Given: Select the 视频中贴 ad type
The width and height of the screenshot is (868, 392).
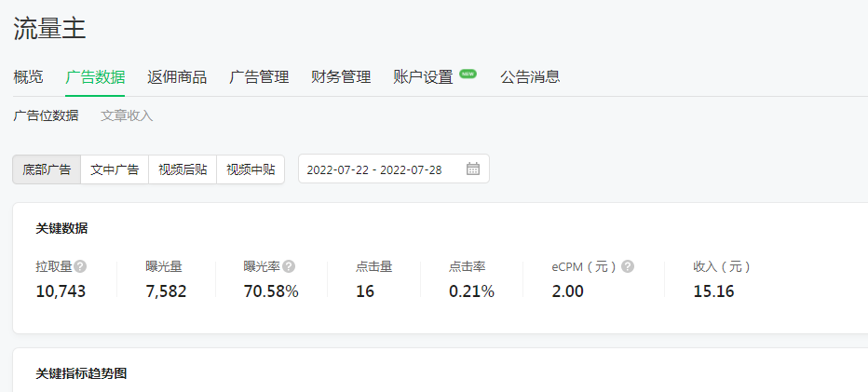Looking at the screenshot, I should 251,169.
